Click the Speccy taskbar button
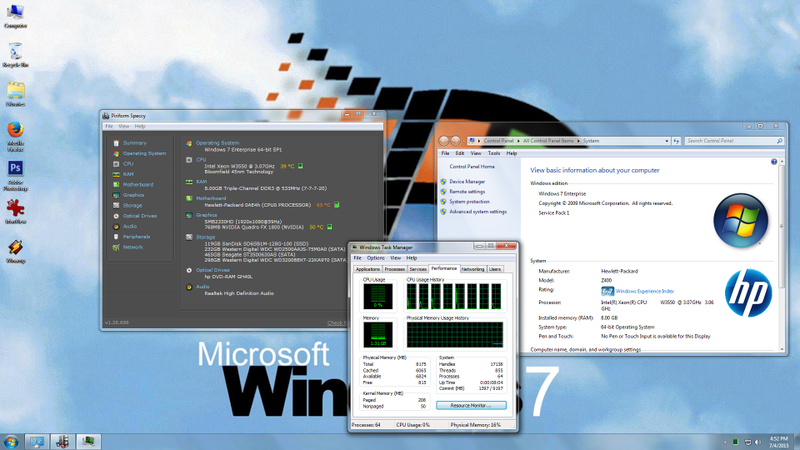 tap(62, 441)
